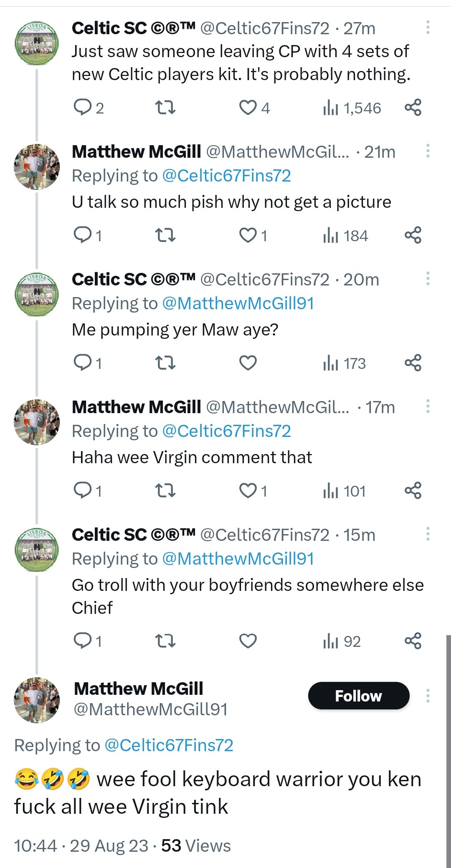
Task: Retweet the 'U talk so much pish' tweet
Action: (165, 235)
